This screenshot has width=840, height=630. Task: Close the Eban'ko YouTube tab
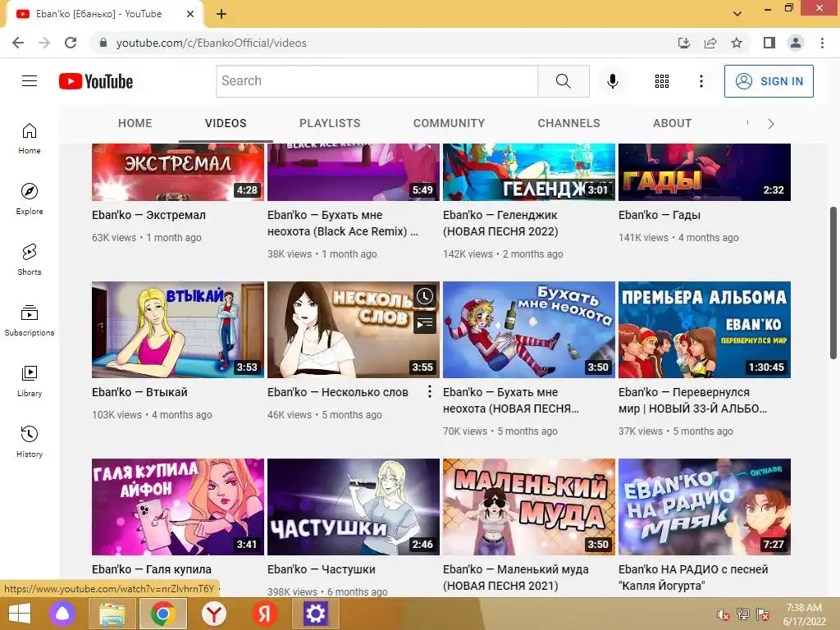coord(190,14)
